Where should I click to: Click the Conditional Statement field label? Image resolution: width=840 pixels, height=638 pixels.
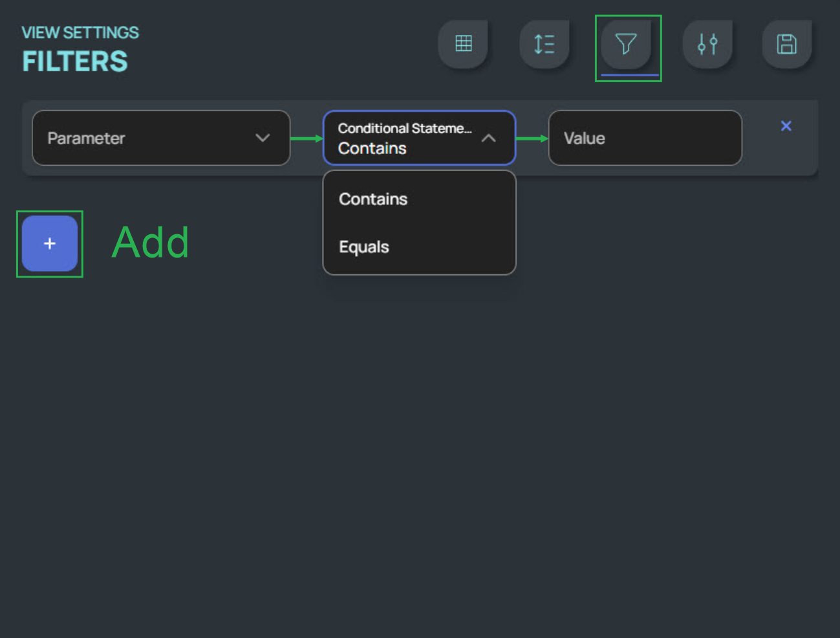pyautogui.click(x=404, y=128)
